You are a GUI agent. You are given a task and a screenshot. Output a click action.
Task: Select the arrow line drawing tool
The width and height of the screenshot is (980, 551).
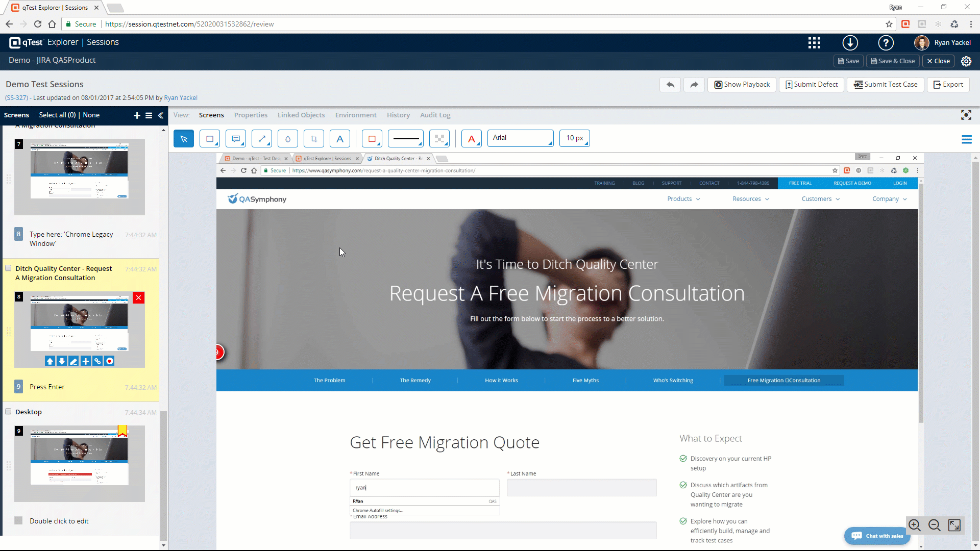click(261, 139)
